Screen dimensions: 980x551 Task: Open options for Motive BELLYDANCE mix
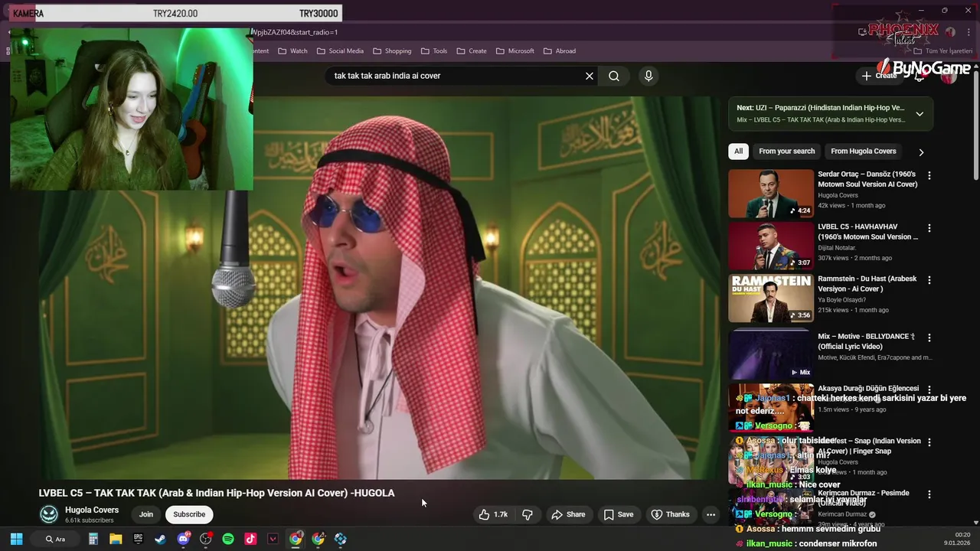[x=929, y=337]
